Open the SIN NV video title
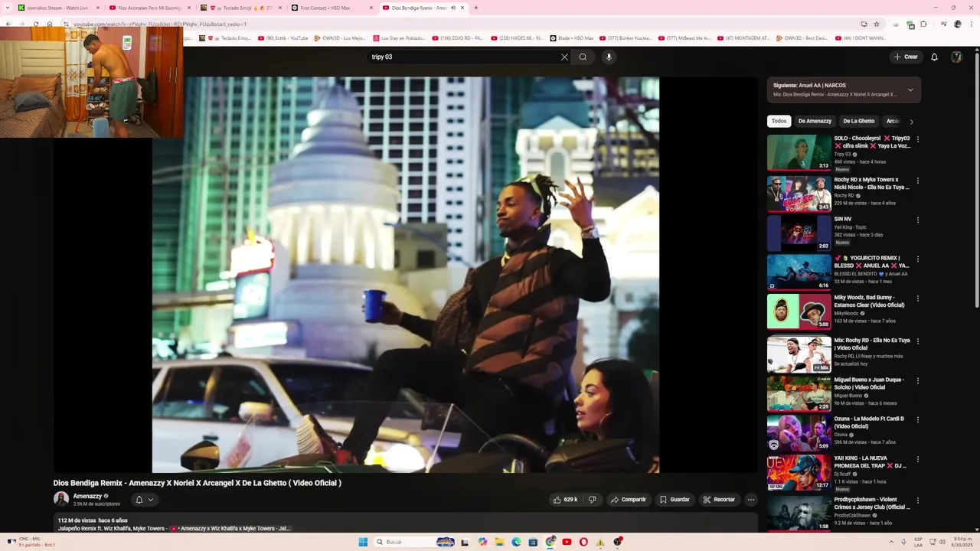The width and height of the screenshot is (980, 551). pyautogui.click(x=843, y=219)
